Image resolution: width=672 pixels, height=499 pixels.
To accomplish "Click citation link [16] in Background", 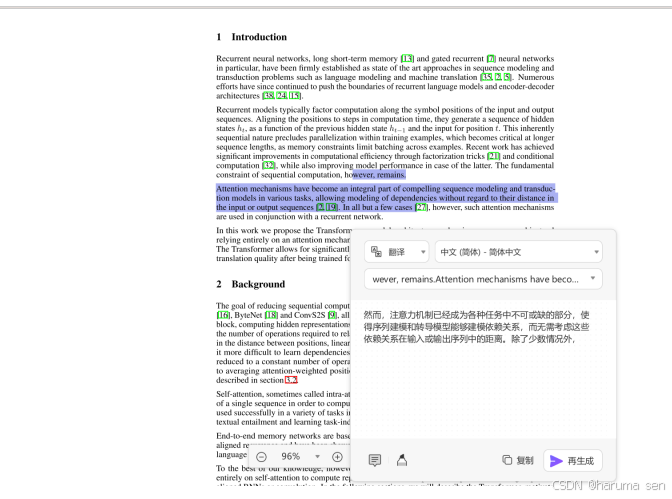I will (223, 315).
